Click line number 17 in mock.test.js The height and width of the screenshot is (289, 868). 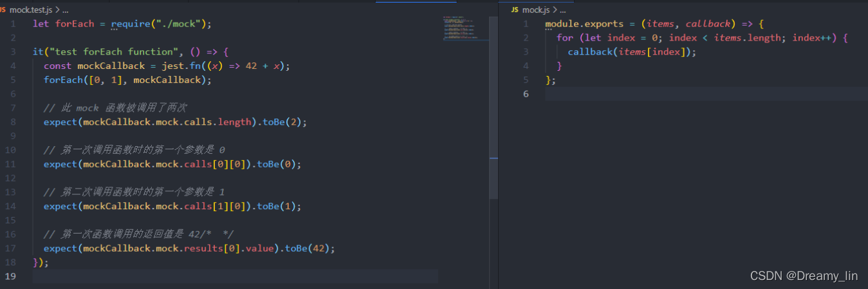tap(12, 248)
